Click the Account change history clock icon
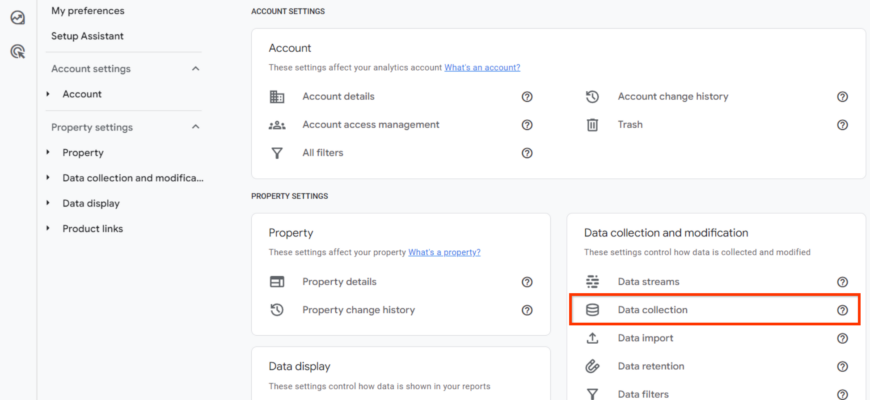Image resolution: width=870 pixels, height=400 pixels. [x=592, y=97]
